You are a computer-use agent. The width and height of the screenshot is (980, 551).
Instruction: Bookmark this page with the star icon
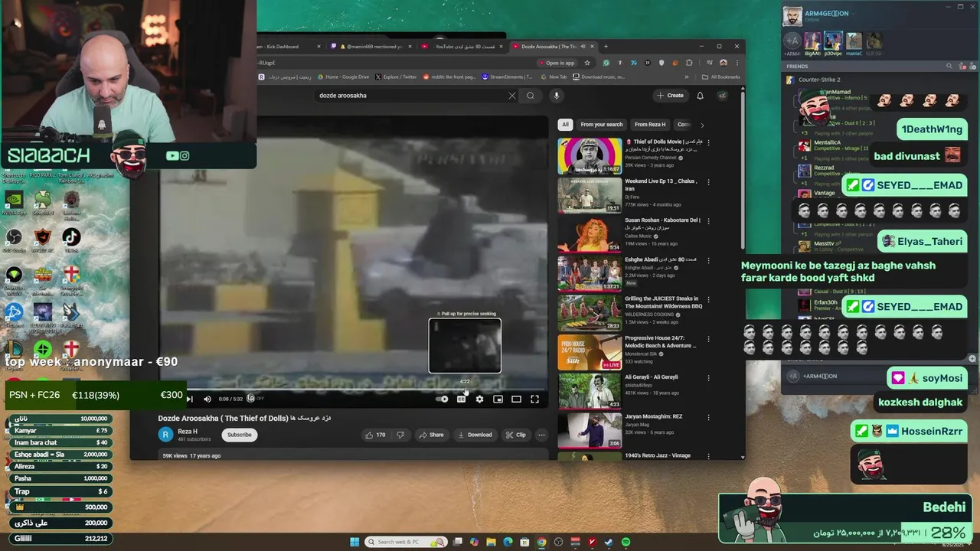(587, 63)
